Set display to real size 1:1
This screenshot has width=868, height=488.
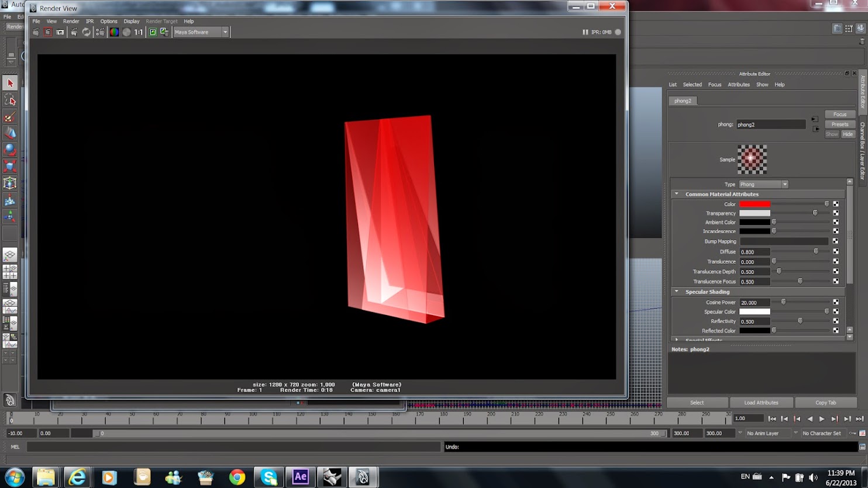(x=139, y=32)
